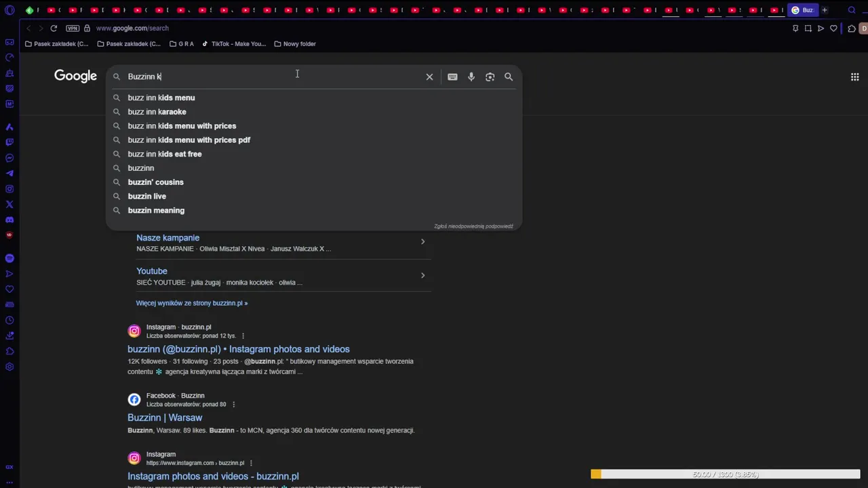The width and height of the screenshot is (868, 488).
Task: Open bookmarks heart in sidebar
Action: 9,289
